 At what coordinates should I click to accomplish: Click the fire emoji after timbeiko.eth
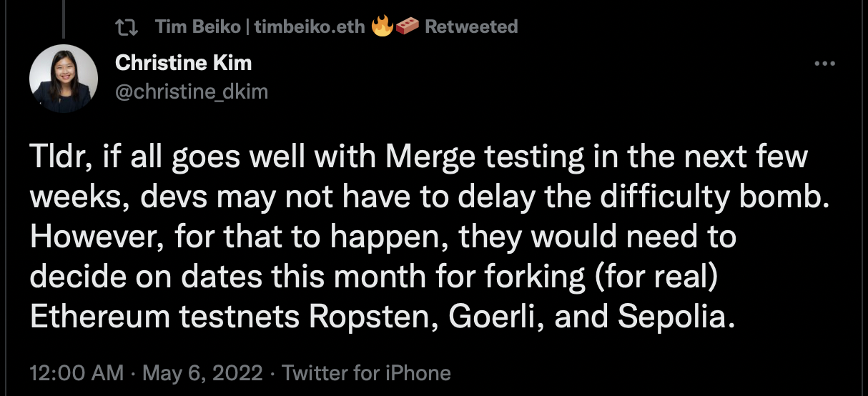tap(382, 27)
